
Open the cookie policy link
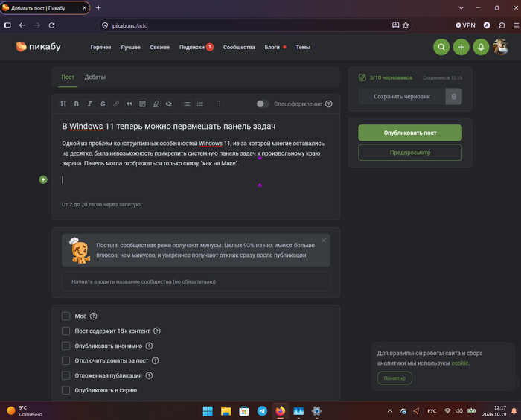tap(460, 363)
